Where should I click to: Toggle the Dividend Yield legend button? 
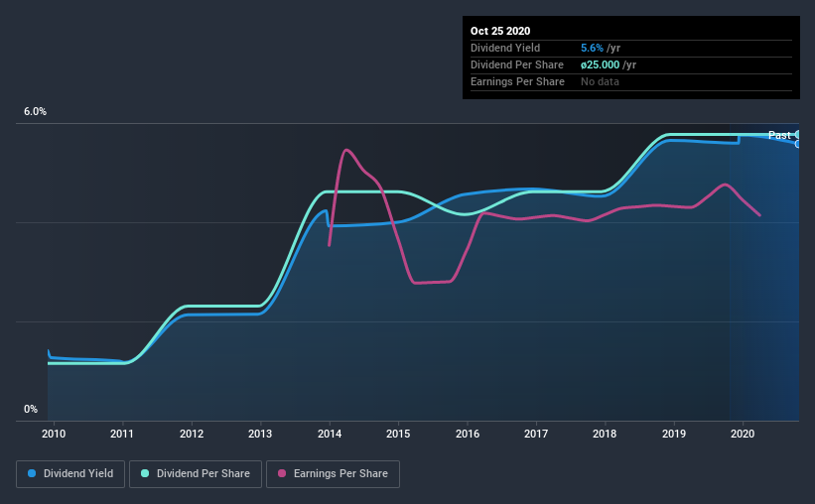click(70, 474)
